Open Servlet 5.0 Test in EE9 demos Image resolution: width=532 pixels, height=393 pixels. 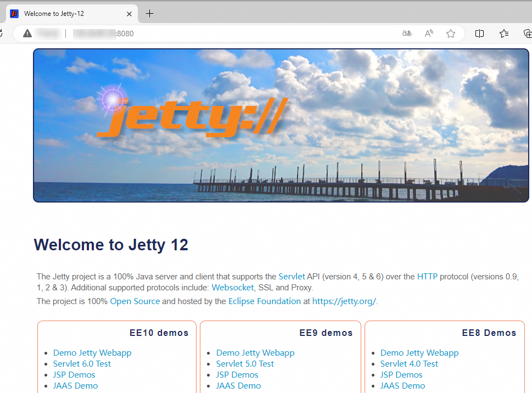point(245,363)
